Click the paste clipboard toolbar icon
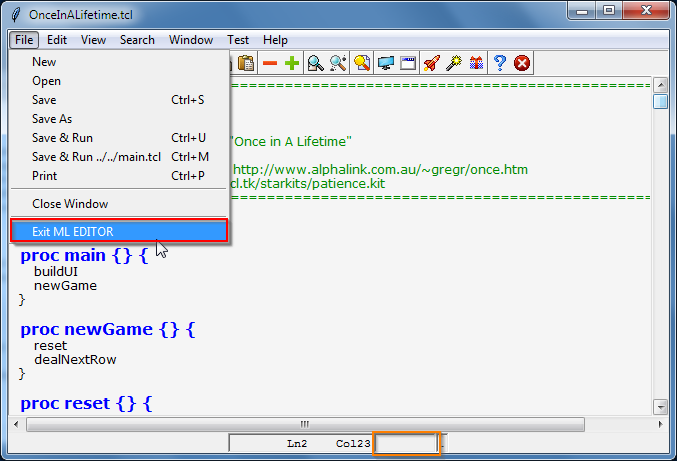The image size is (677, 461). tap(246, 63)
